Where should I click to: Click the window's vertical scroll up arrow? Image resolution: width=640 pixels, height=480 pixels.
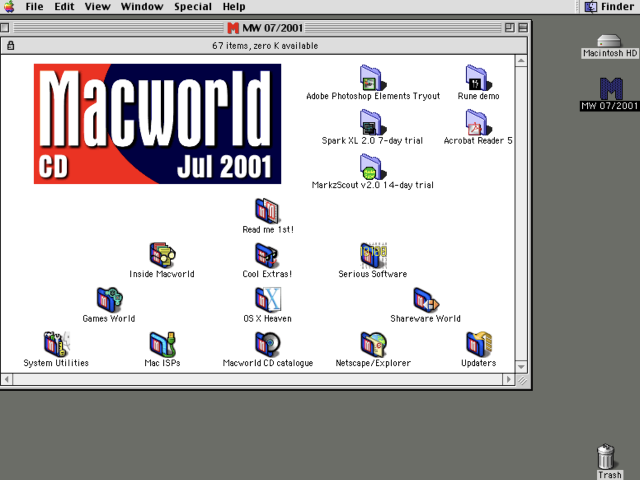[x=521, y=61]
